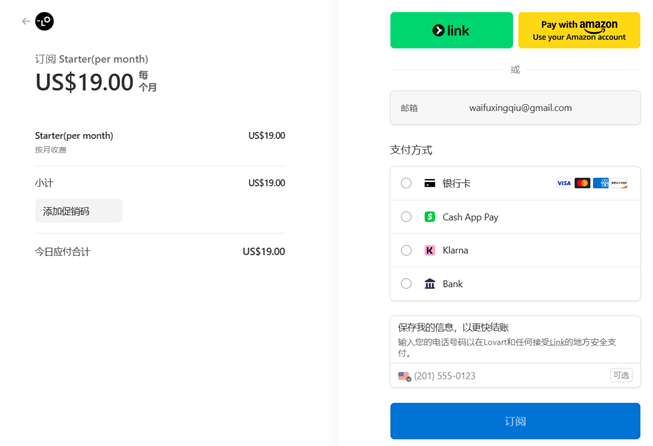Click the back arrow at top left

point(25,21)
